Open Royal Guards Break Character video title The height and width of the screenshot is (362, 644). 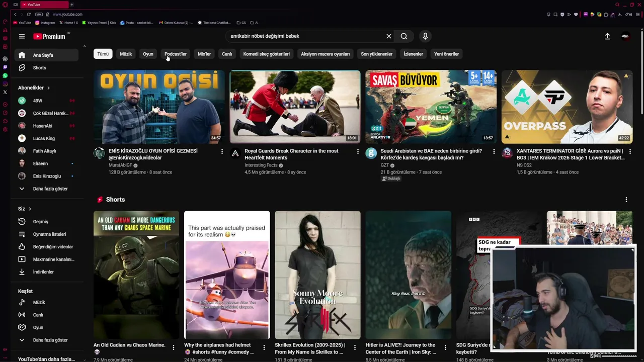click(x=291, y=154)
